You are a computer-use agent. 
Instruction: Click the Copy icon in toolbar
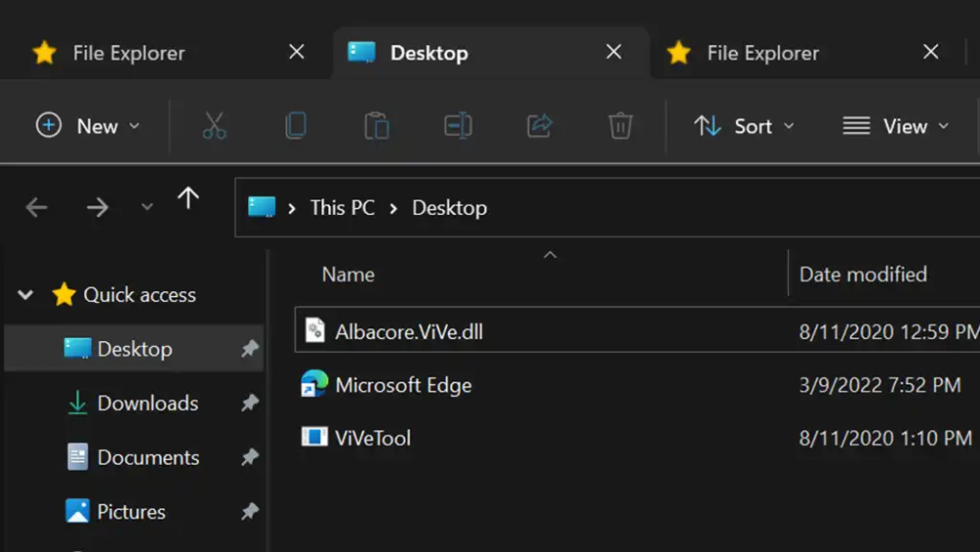coord(295,125)
